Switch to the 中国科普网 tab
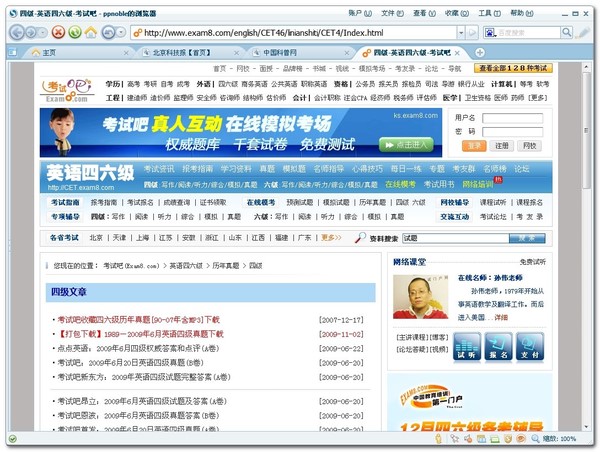600x452 pixels. point(298,53)
